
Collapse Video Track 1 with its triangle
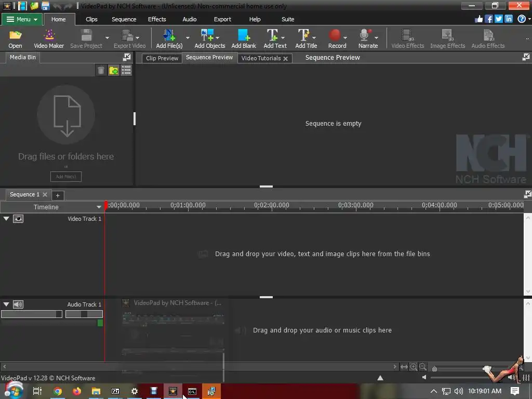[x=6, y=219]
